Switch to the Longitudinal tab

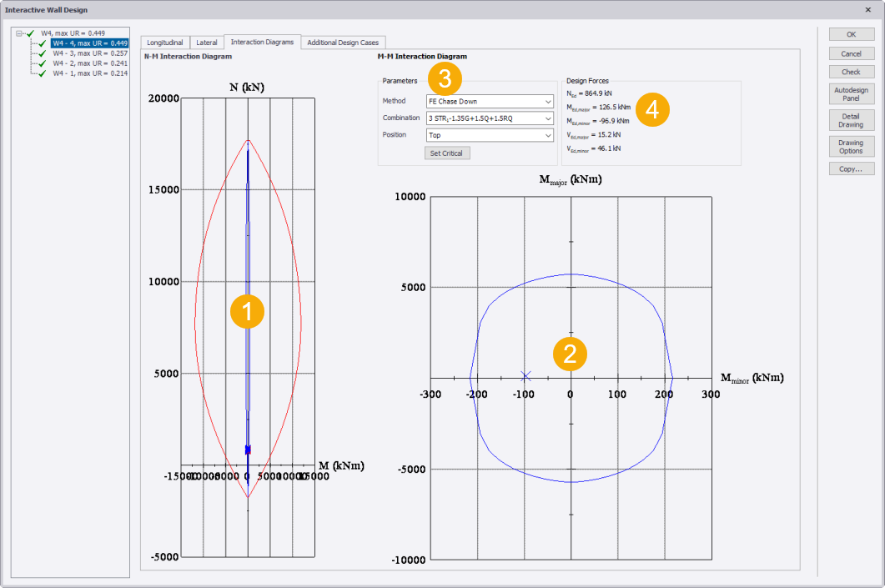[x=164, y=42]
